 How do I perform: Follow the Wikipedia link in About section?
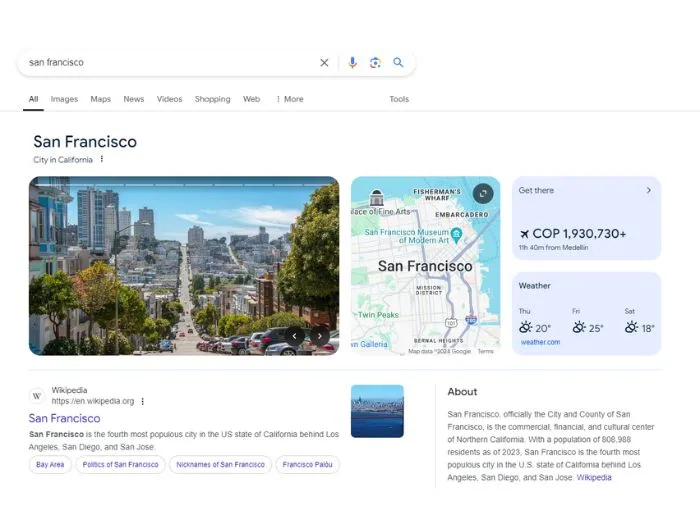(x=594, y=477)
